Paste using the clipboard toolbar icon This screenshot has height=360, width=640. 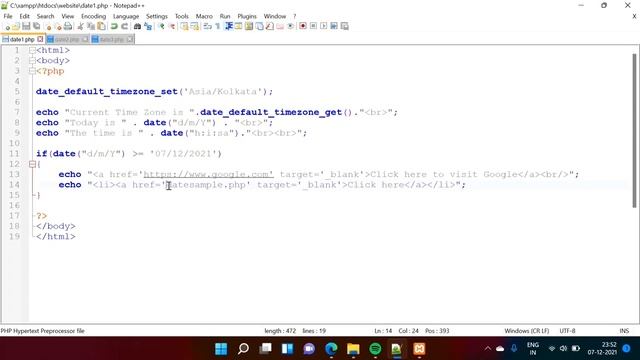[x=101, y=27]
